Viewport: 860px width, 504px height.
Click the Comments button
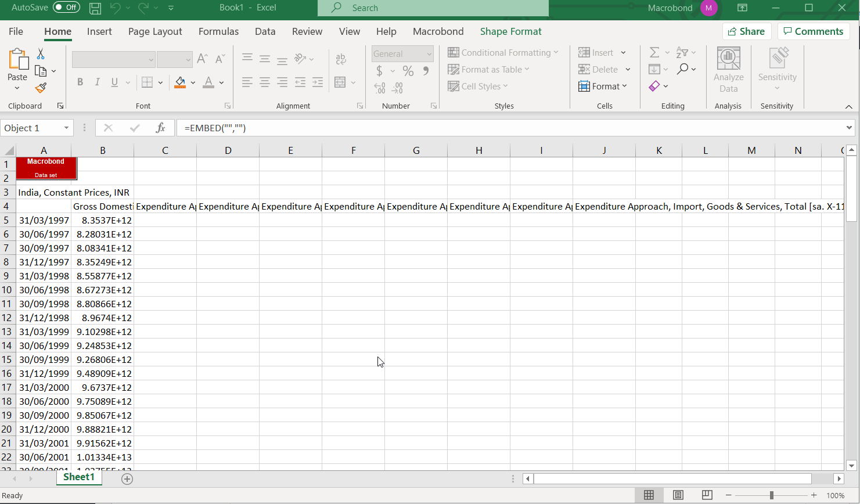[x=814, y=31]
